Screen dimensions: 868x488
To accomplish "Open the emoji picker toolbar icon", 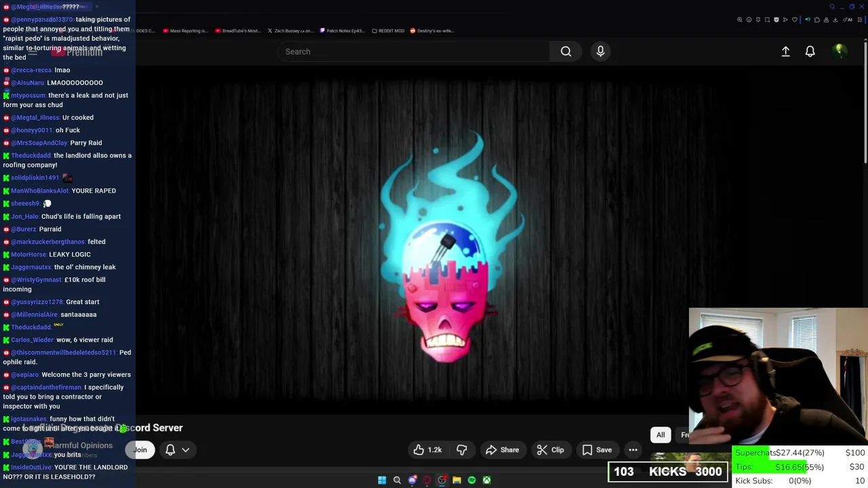I will point(749,20).
